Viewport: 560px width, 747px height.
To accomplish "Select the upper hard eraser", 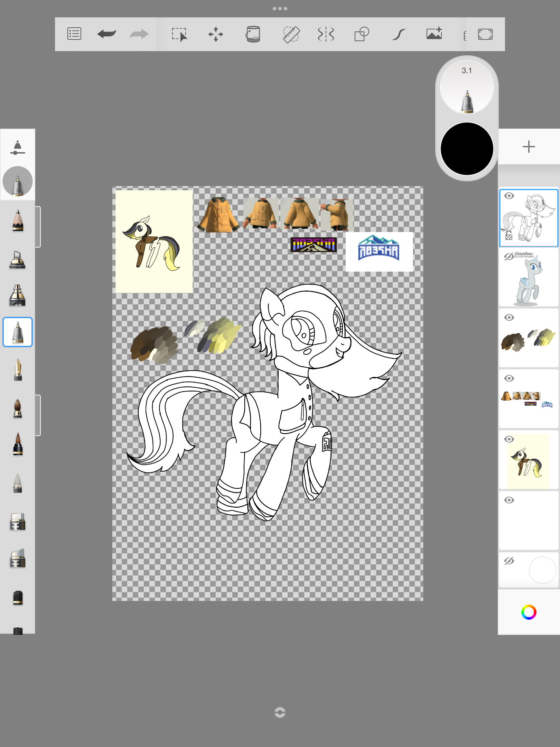I will 18,522.
